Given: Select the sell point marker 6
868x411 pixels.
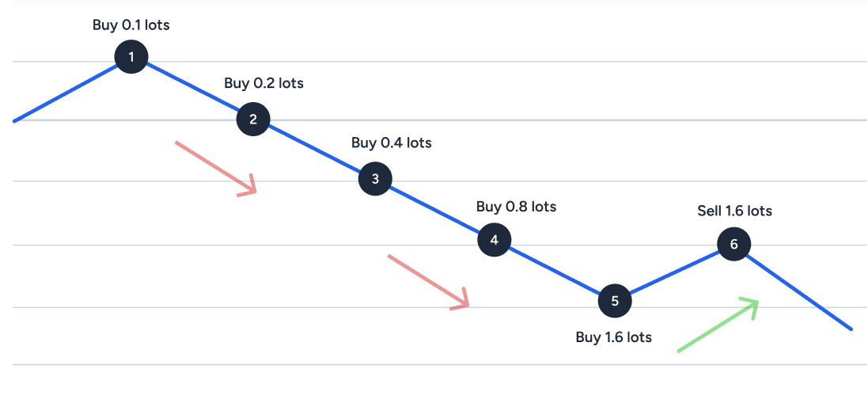Looking at the screenshot, I should point(734,244).
